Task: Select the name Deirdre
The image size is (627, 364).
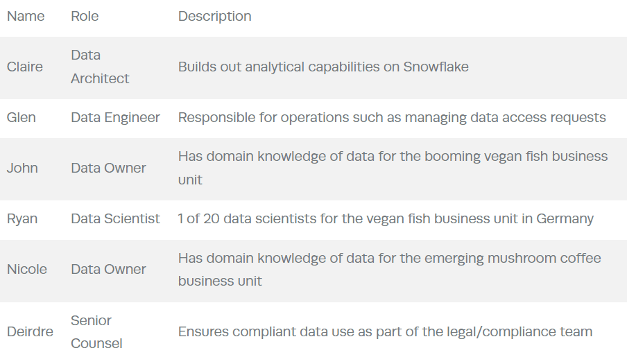Action: pyautogui.click(x=30, y=331)
